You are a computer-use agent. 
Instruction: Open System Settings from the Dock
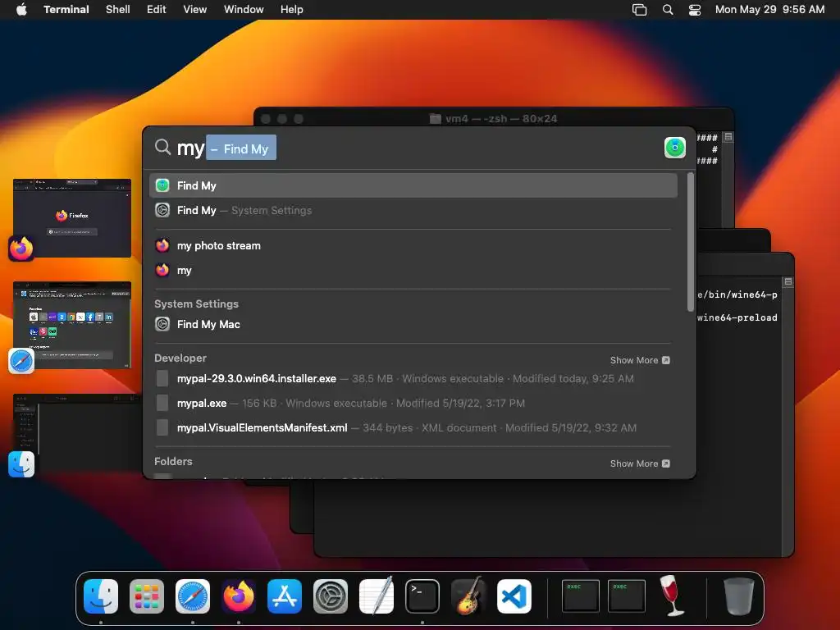pyautogui.click(x=331, y=596)
